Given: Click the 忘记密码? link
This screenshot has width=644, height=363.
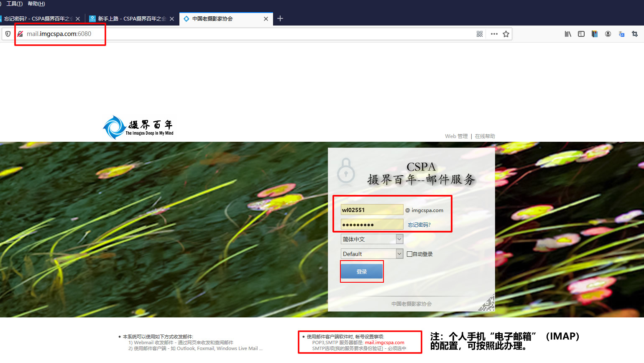Looking at the screenshot, I should coord(419,225).
